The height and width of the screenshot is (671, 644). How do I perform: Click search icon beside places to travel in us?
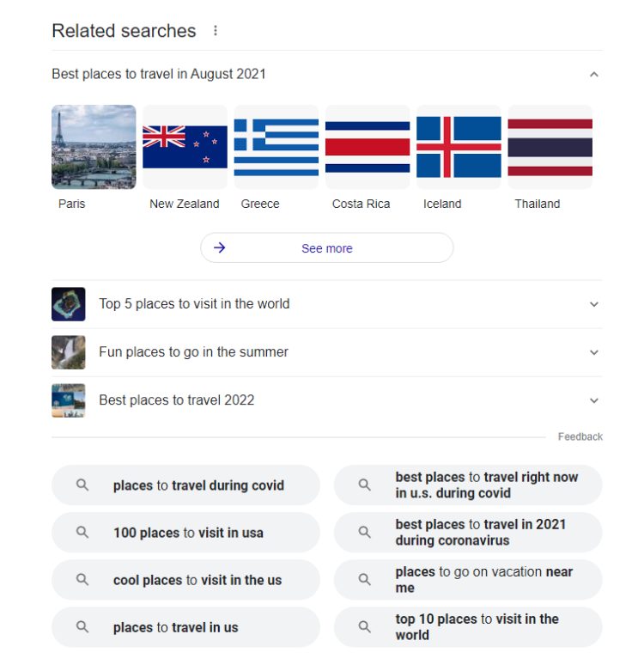[82, 627]
